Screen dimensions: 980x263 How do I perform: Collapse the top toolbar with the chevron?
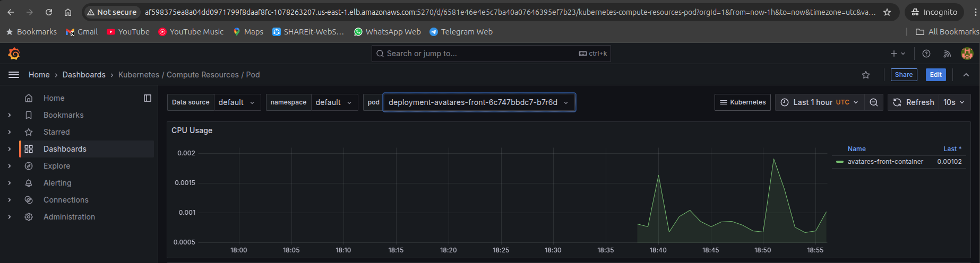pos(966,75)
